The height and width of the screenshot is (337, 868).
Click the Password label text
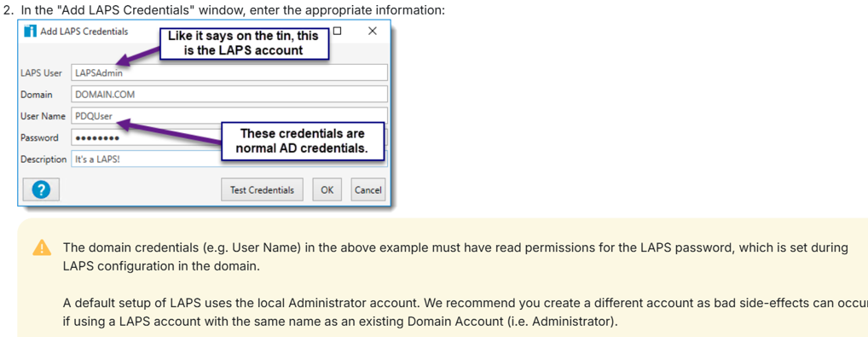click(39, 137)
